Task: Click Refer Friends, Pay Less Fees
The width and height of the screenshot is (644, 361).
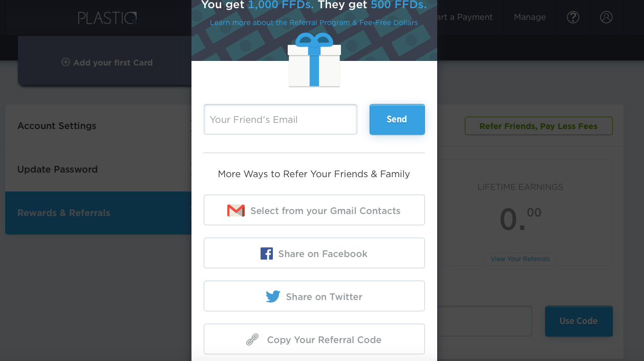Action: click(539, 126)
